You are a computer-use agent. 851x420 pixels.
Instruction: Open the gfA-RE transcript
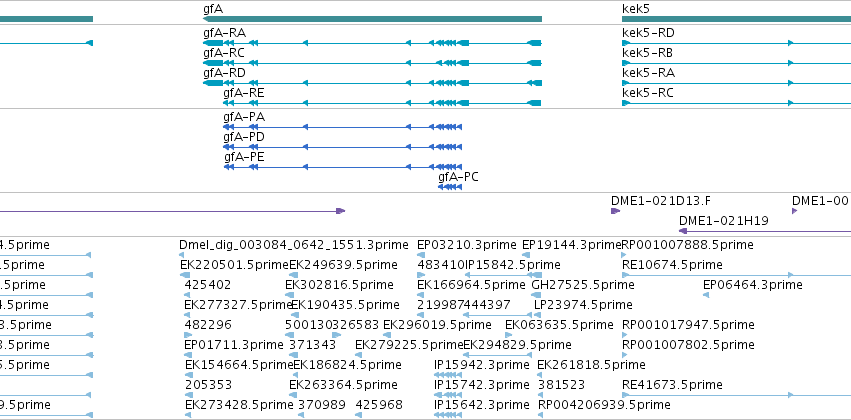click(244, 93)
